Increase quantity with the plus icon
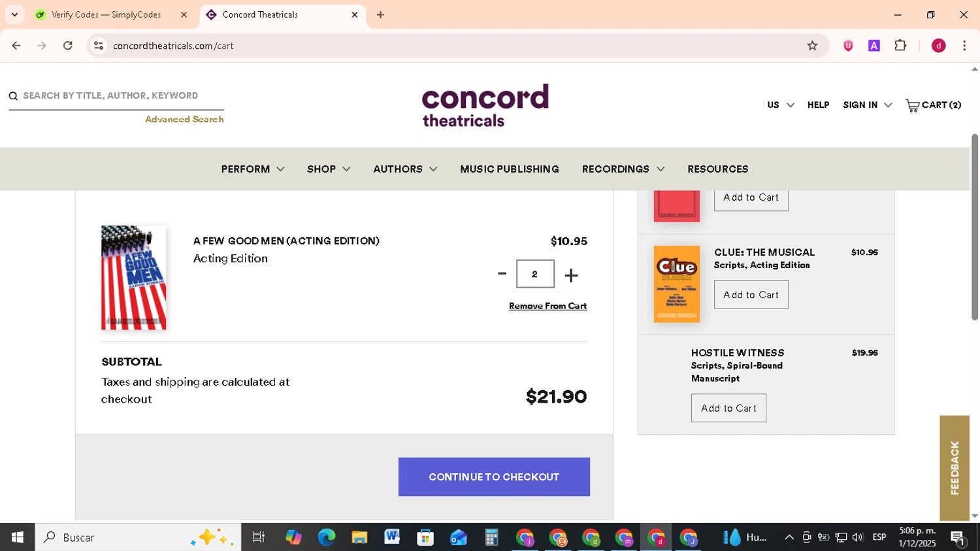 (571, 275)
